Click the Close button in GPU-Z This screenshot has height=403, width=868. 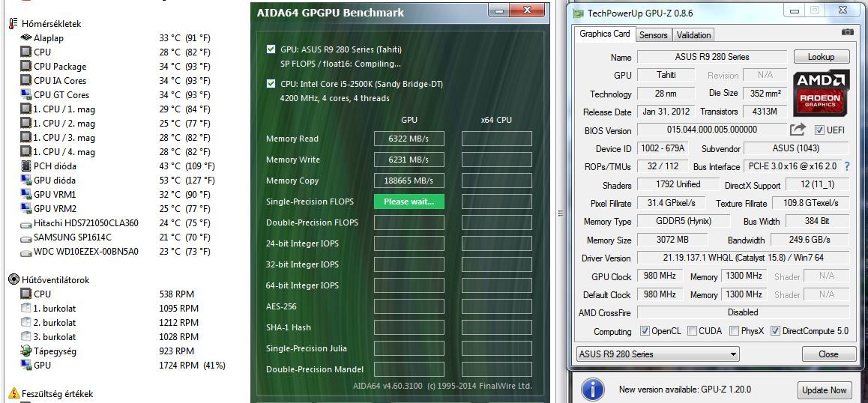point(828,354)
